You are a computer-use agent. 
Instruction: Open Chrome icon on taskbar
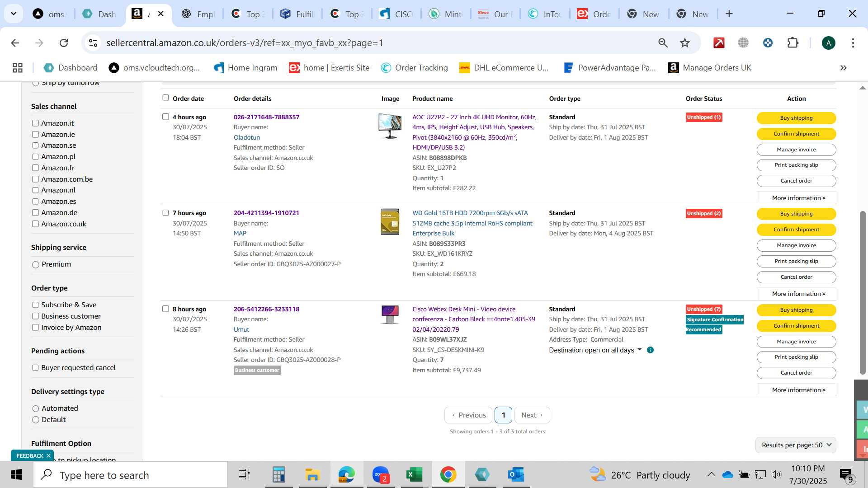[x=448, y=475]
